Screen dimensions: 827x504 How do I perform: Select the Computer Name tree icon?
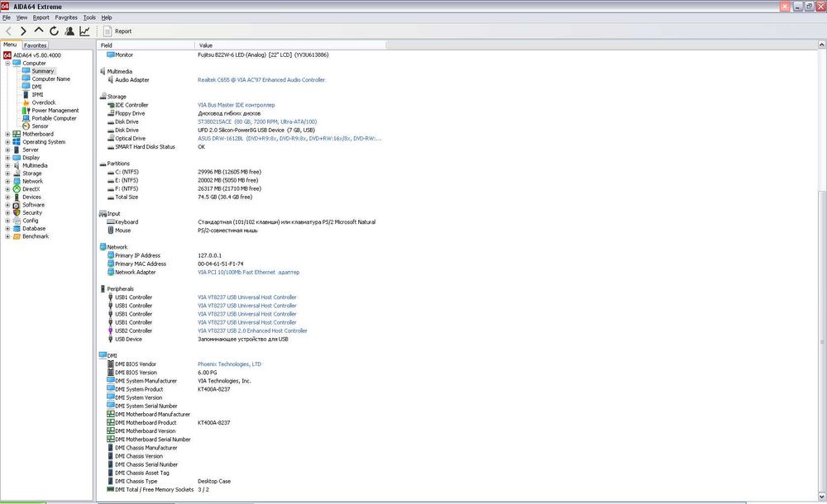click(26, 78)
